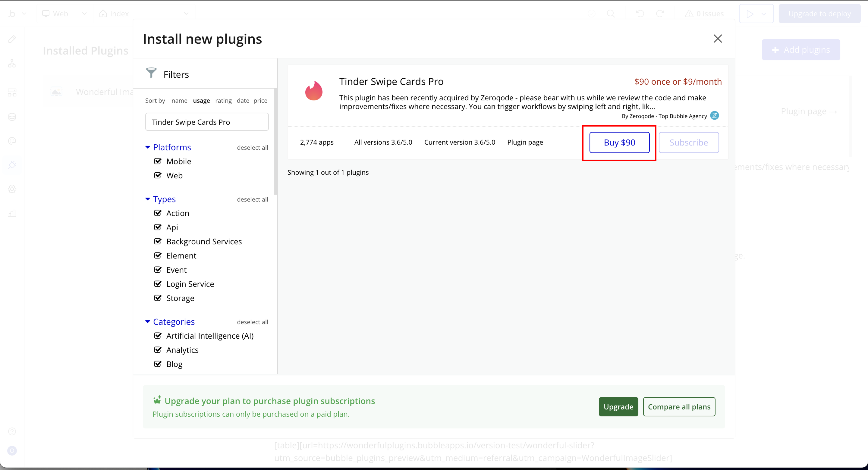Click the Zeroqode agency badge icon
The height and width of the screenshot is (470, 868).
(714, 116)
